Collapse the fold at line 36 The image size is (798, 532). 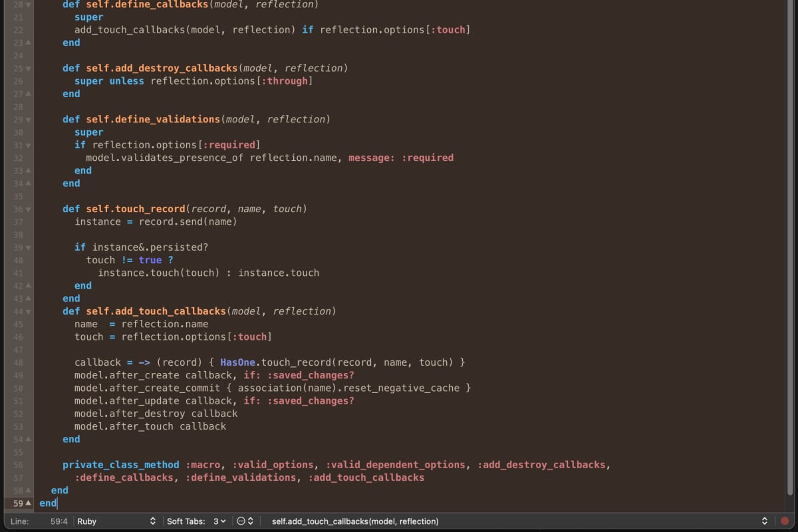coord(28,209)
